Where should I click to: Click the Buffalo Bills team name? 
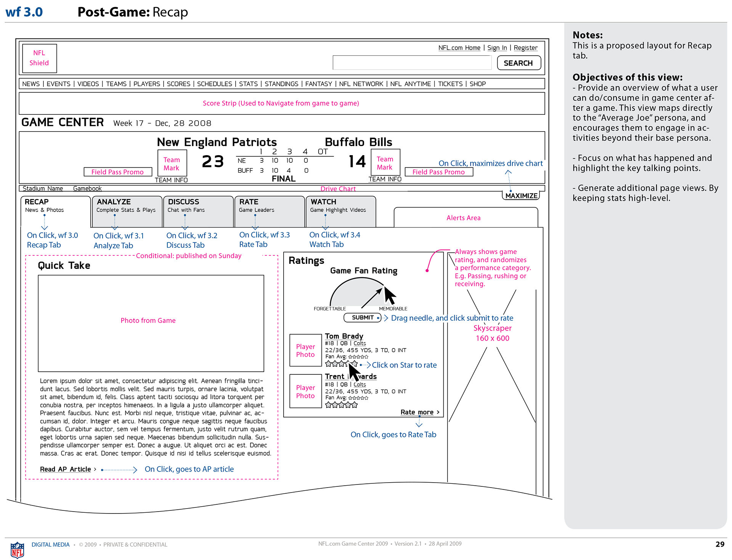click(358, 142)
